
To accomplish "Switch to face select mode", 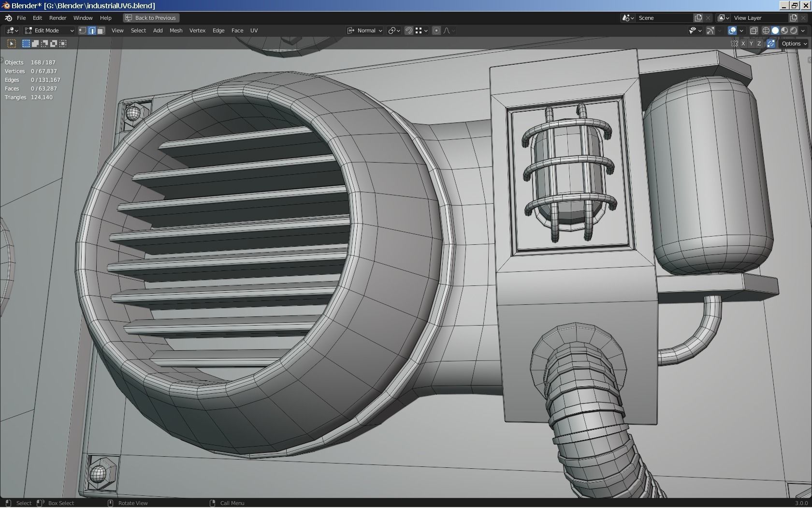I will [101, 30].
